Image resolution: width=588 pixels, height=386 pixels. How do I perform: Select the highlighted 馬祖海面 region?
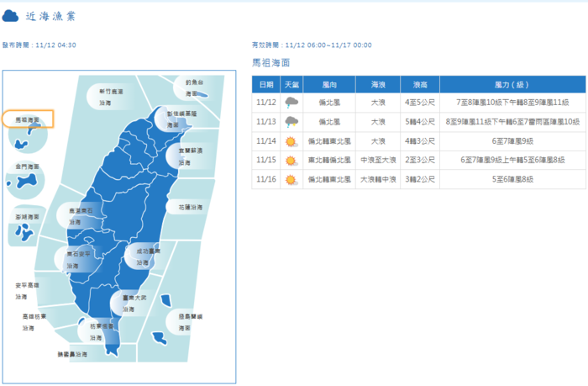[28, 120]
